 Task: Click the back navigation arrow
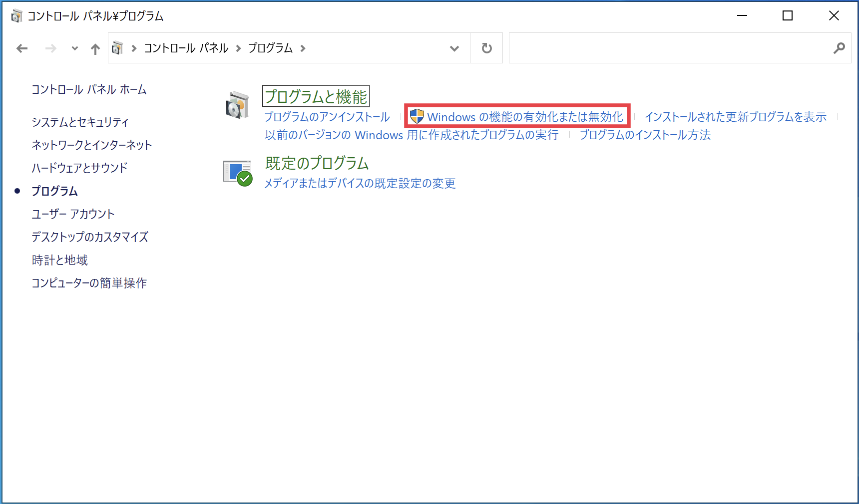click(22, 48)
